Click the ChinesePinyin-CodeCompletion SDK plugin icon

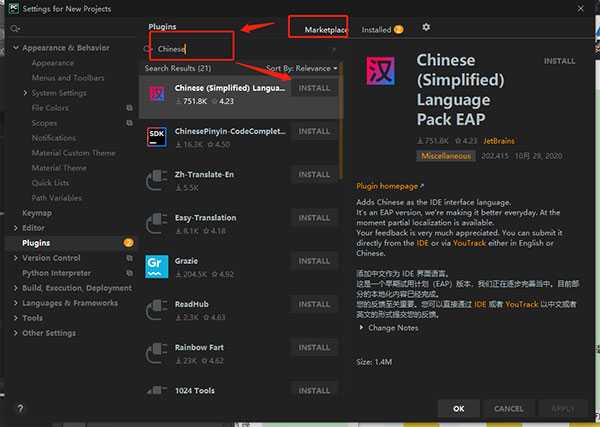click(157, 137)
